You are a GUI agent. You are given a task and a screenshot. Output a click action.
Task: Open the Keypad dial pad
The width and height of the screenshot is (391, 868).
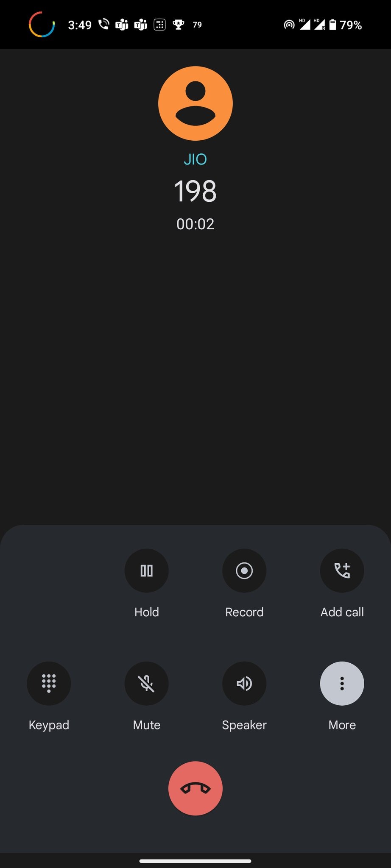pyautogui.click(x=49, y=683)
